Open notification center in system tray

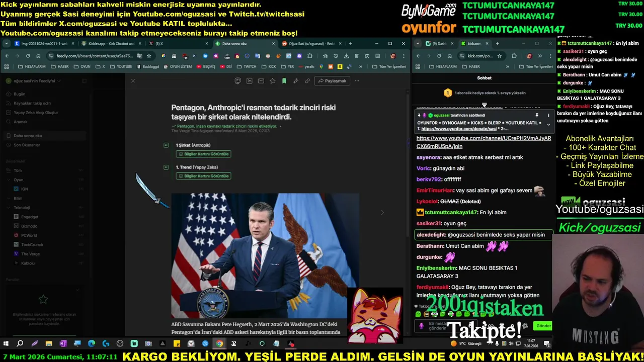coord(547,344)
